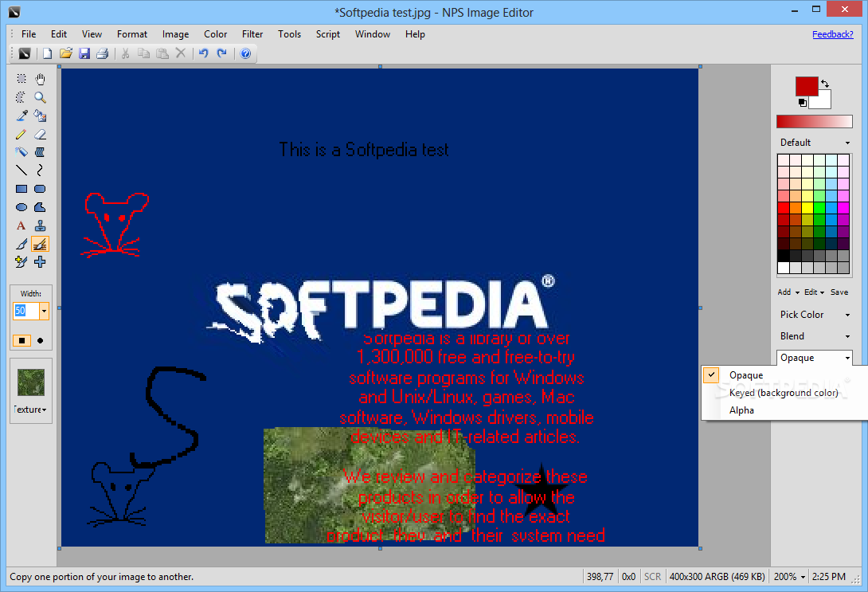Select the paint bucket fill tool
868x592 pixels.
click(40, 116)
